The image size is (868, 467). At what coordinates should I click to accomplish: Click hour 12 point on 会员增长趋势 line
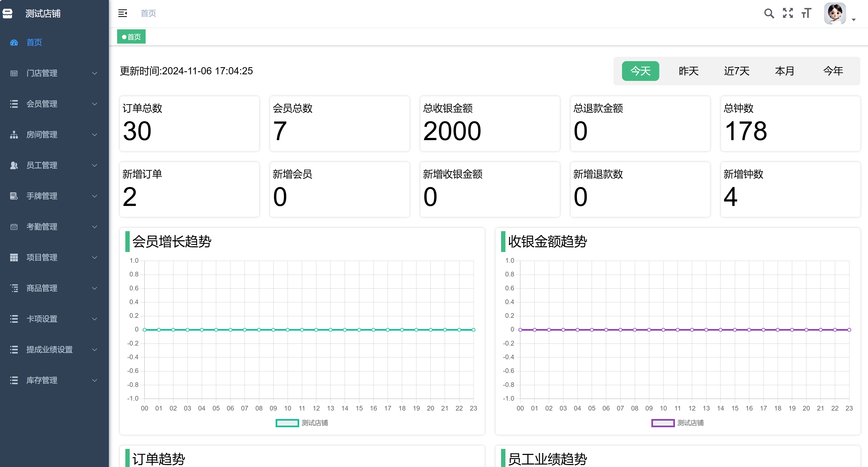coord(316,330)
